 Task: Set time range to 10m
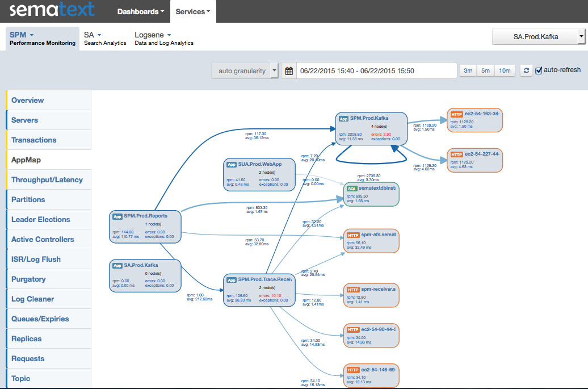[505, 70]
